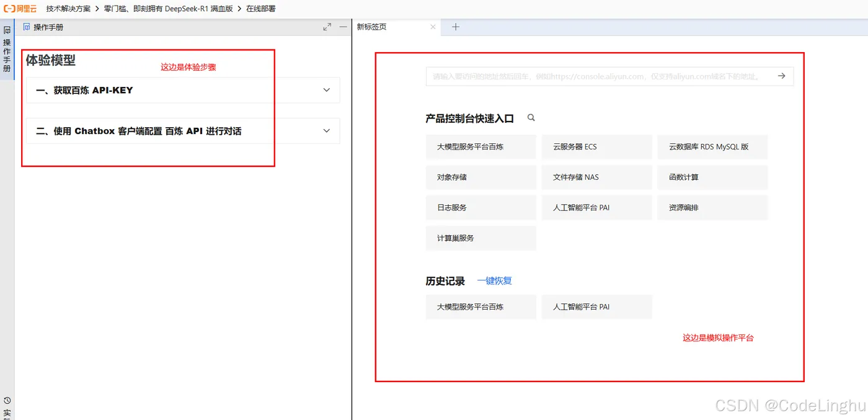Click the Aliyun logo
The image size is (868, 420).
[20, 9]
